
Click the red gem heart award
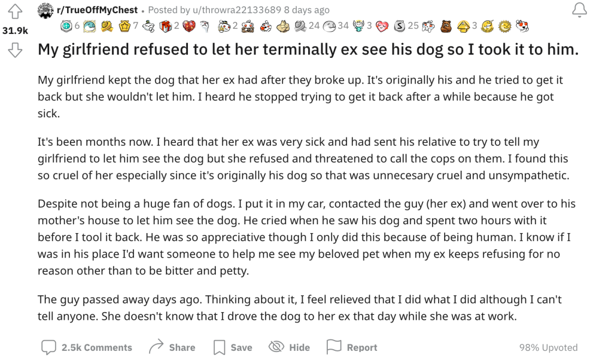click(x=189, y=26)
